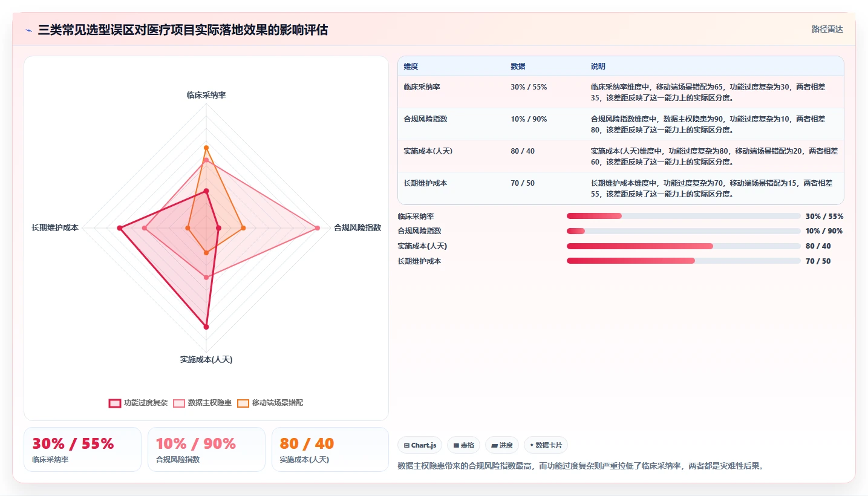Viewport: 868px width, 496px height.
Task: Toggle the 移动端场景错配 legend item
Action: (270, 403)
